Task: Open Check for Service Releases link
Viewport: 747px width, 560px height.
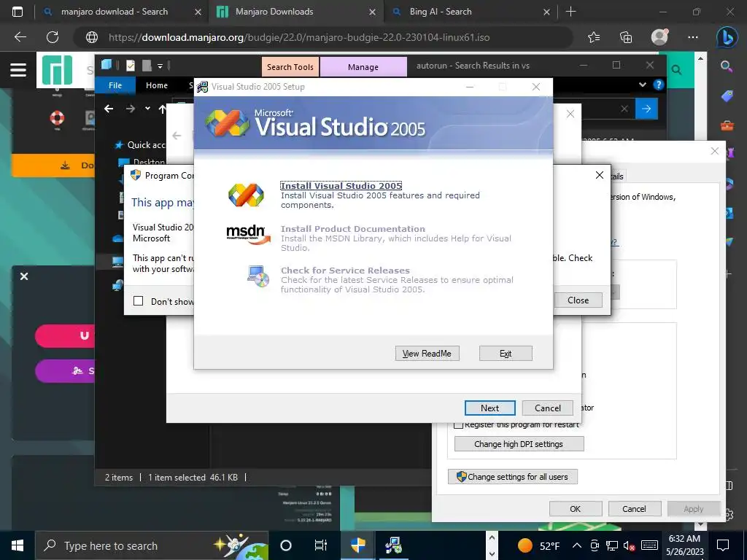Action: click(345, 270)
